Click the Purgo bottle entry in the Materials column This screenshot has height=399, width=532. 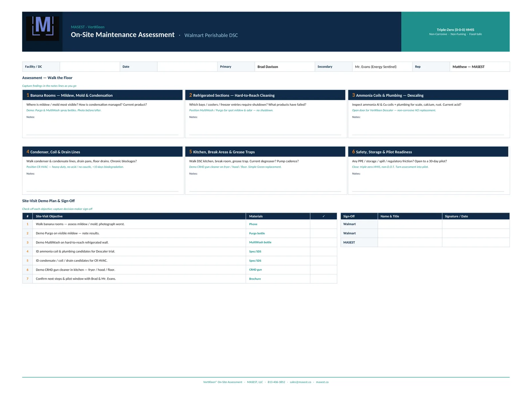pos(257,233)
